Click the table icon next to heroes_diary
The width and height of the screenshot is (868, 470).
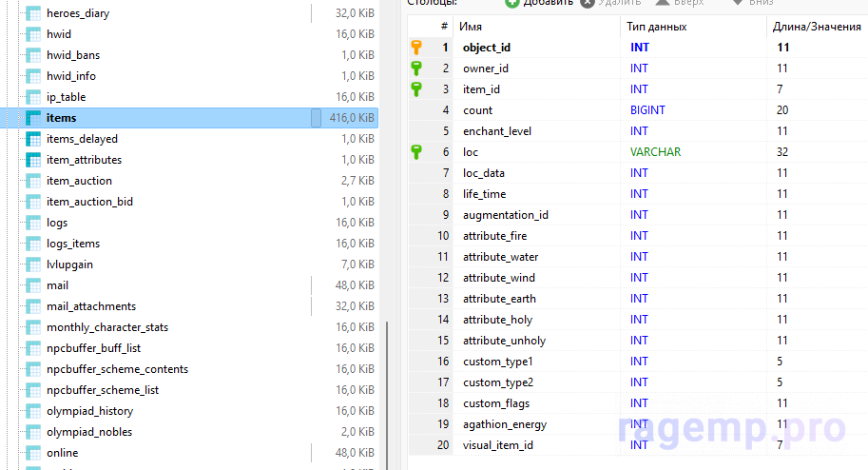[33, 13]
